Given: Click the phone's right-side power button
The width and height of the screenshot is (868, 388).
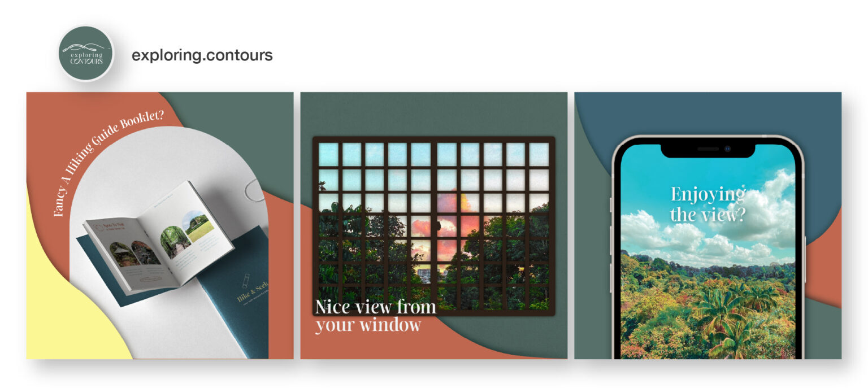Looking at the screenshot, I should [x=805, y=251].
